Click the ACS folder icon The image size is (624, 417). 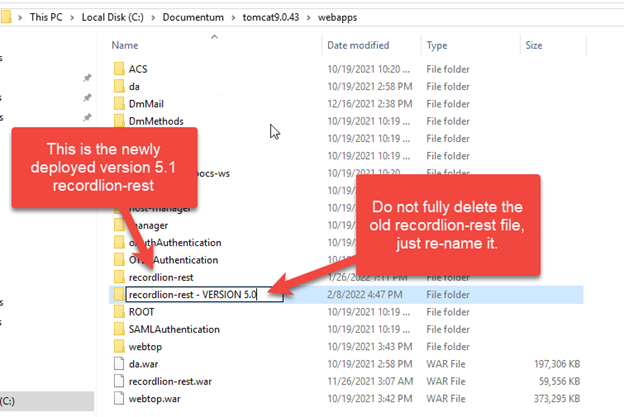click(x=120, y=69)
